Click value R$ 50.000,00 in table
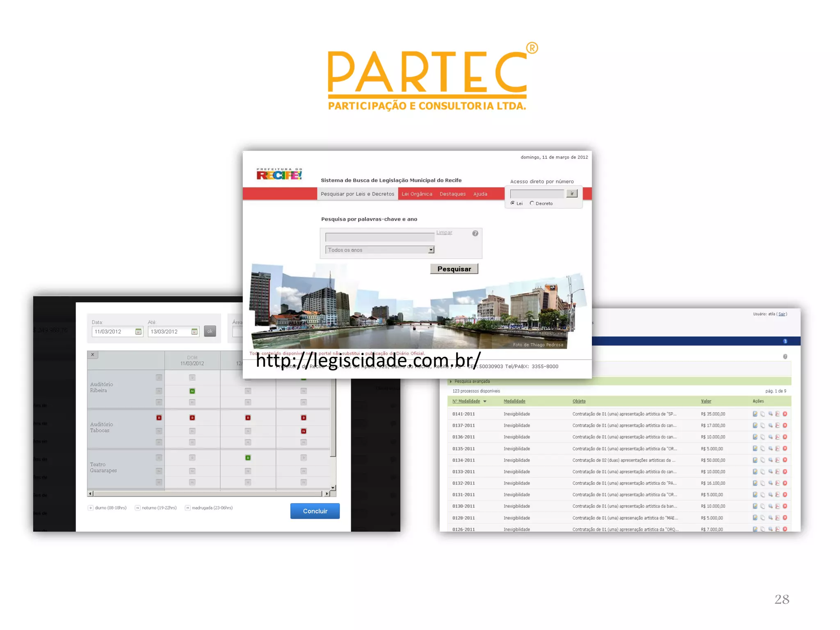The image size is (840, 630). point(713,460)
